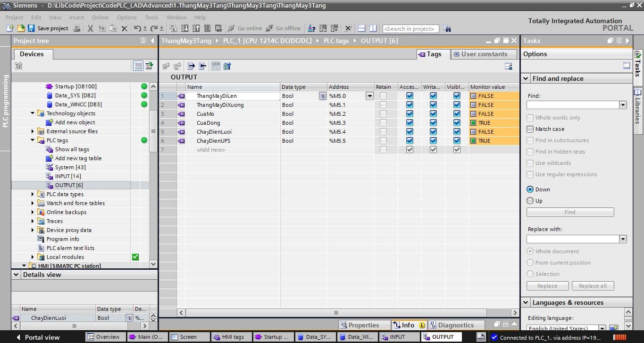
Task: Toggle Writable checkbox for CuaMo
Action: click(433, 114)
